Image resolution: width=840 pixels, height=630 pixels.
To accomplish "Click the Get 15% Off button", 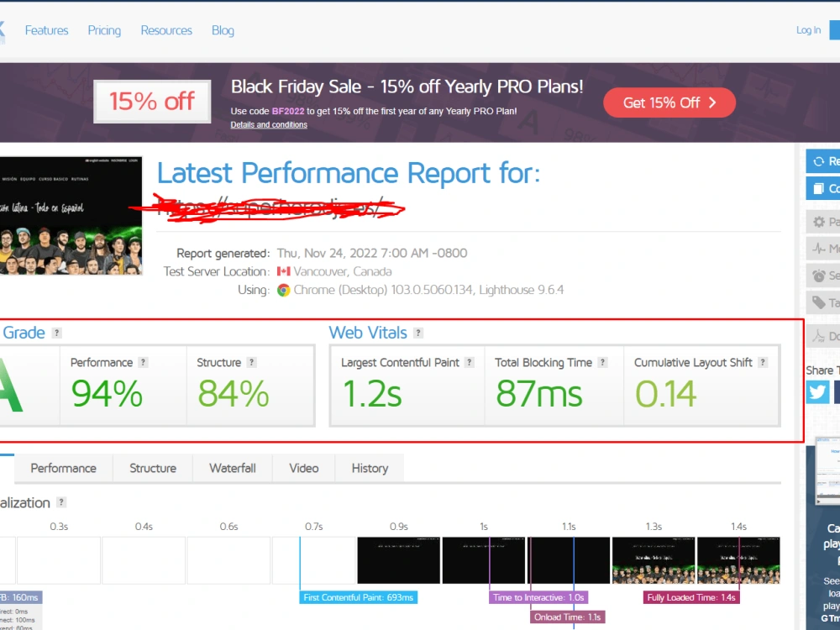I will click(669, 102).
